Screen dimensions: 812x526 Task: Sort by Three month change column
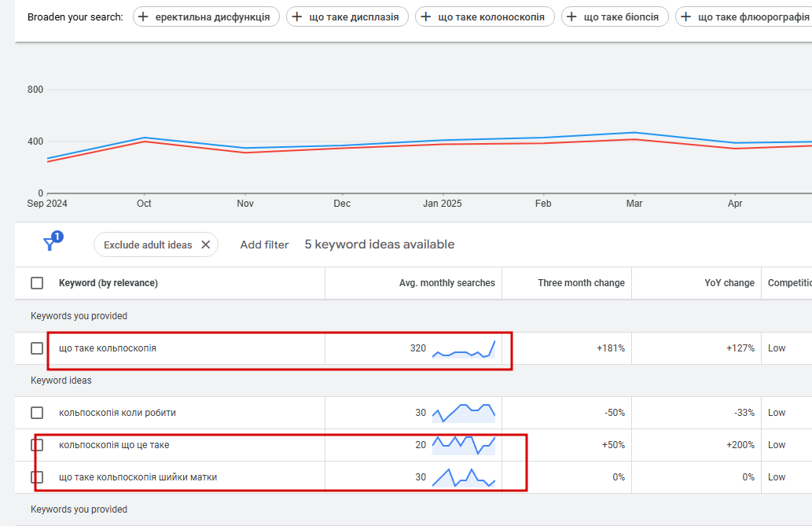pos(581,283)
